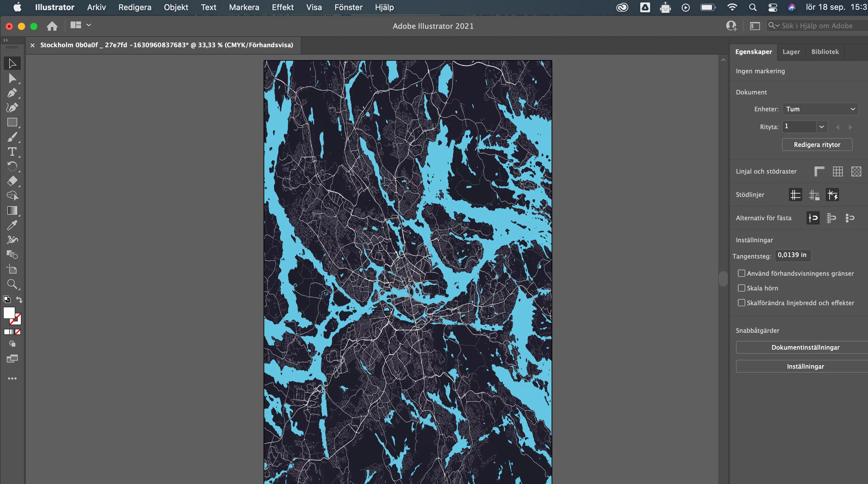
Task: Toggle Skalförändra linjebredd och effekter
Action: pyautogui.click(x=741, y=303)
